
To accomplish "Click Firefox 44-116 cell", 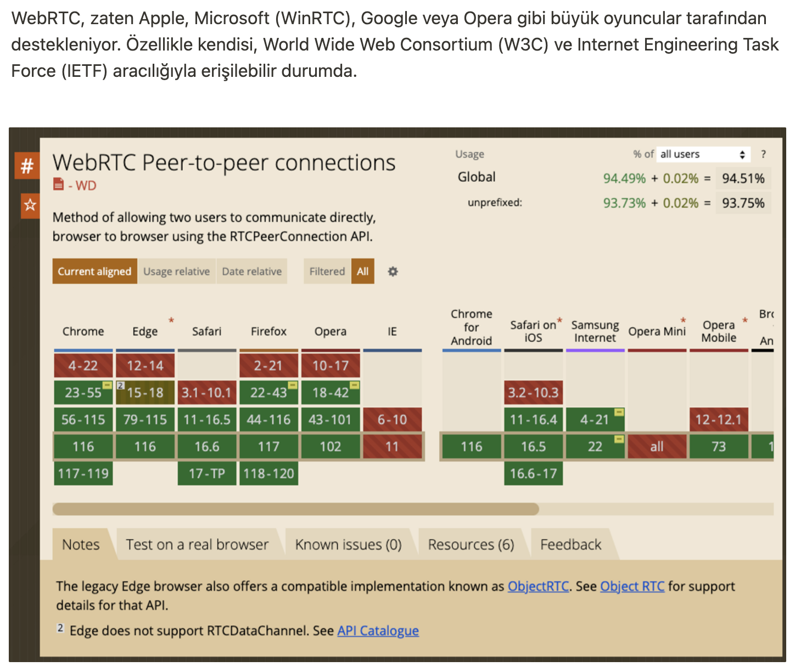I will [x=269, y=419].
